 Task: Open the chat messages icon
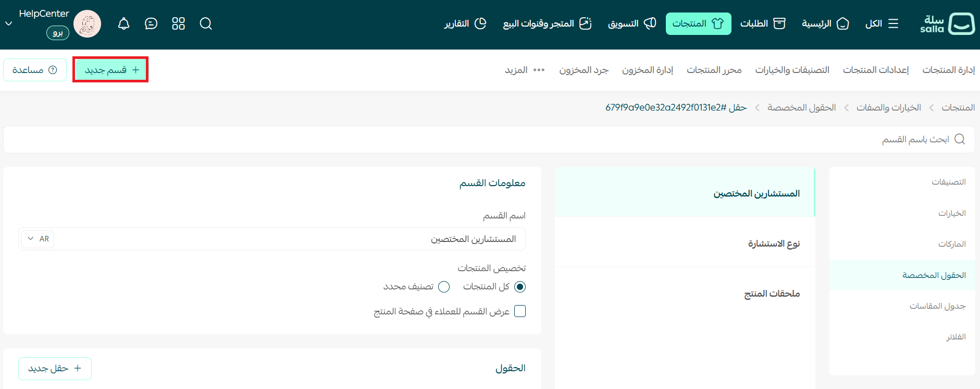(151, 23)
